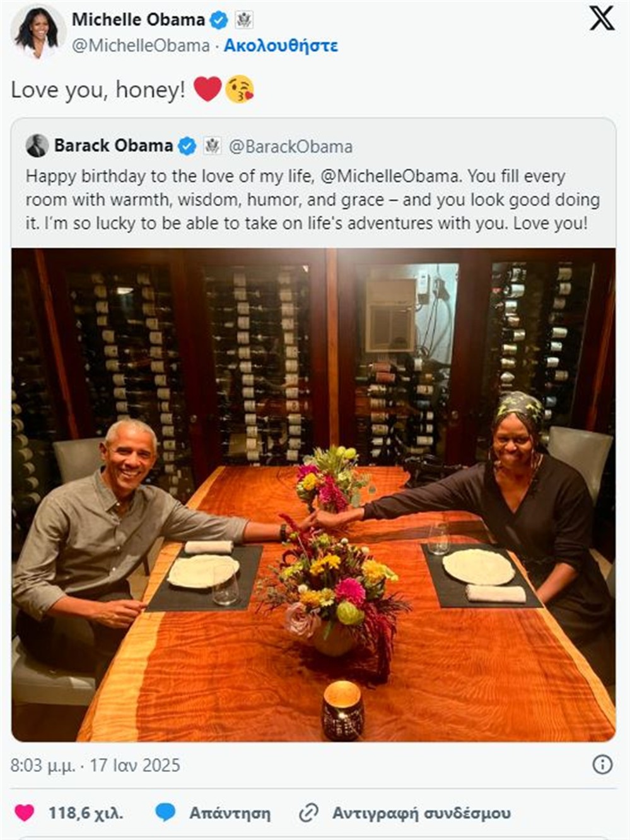
Task: Click the chain link icon
Action: coord(309,813)
